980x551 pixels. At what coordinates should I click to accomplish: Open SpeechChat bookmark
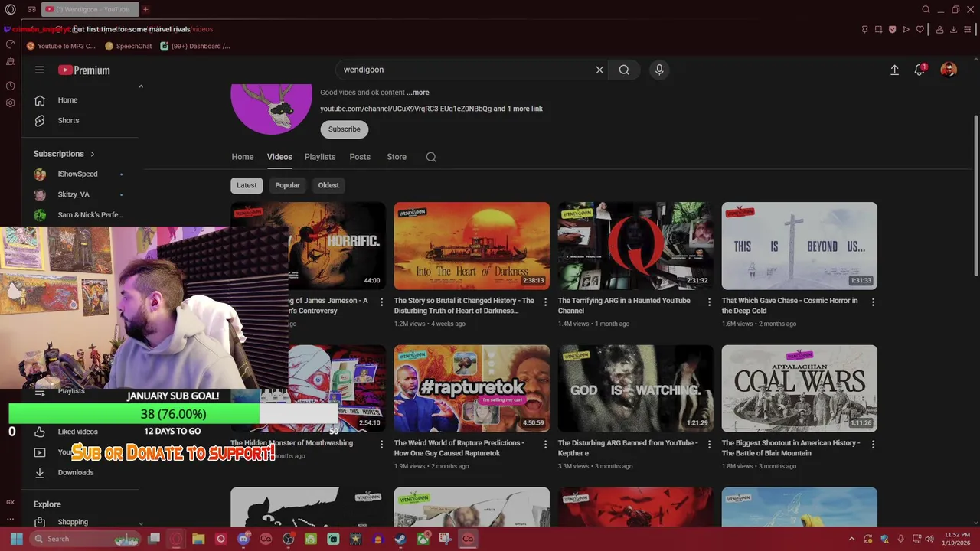pyautogui.click(x=129, y=46)
